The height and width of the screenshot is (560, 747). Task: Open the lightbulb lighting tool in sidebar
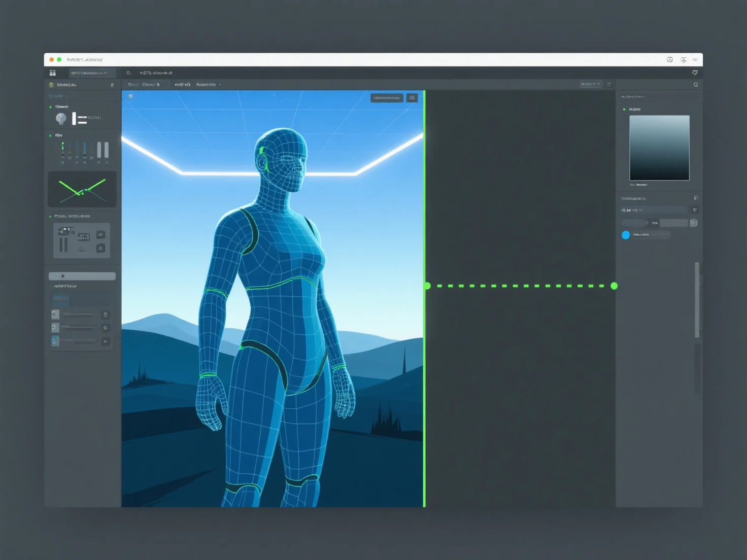coord(61,118)
